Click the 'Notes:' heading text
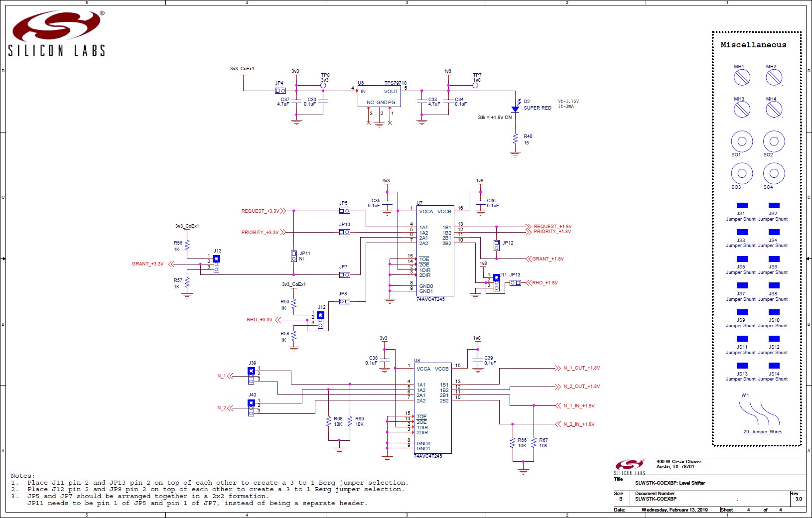The image size is (812, 518). 23,476
